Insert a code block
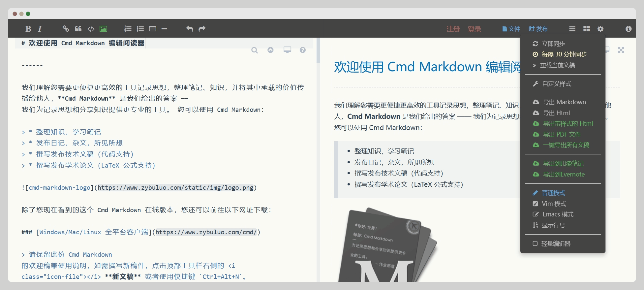 click(91, 29)
